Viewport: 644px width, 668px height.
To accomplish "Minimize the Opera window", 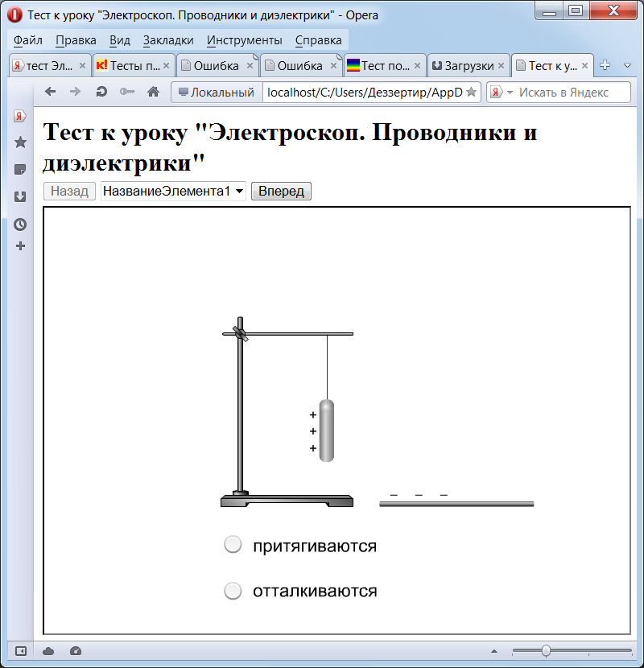I will [x=549, y=11].
